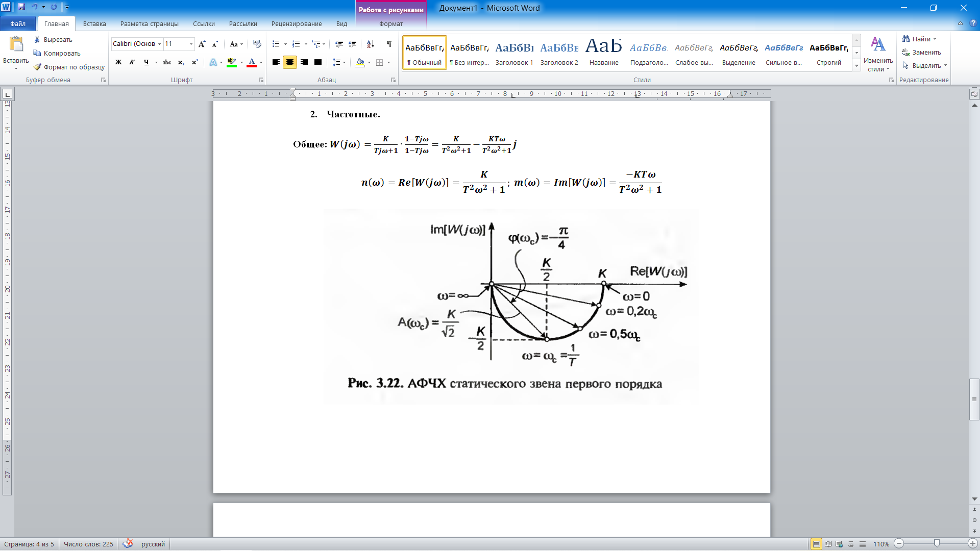The image size is (980, 551).
Task: Click the red font color A button
Action: click(252, 62)
